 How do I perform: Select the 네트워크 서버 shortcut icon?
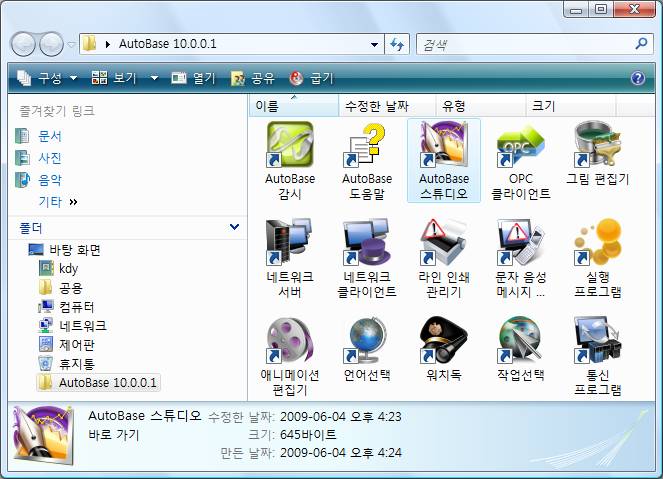point(290,242)
